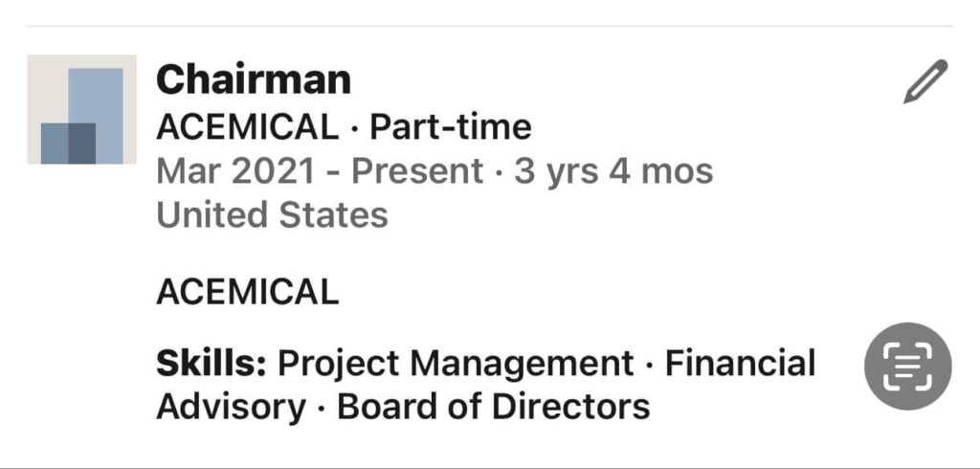The height and width of the screenshot is (469, 980).
Task: Click the dark blue square in logo
Action: click(68, 144)
